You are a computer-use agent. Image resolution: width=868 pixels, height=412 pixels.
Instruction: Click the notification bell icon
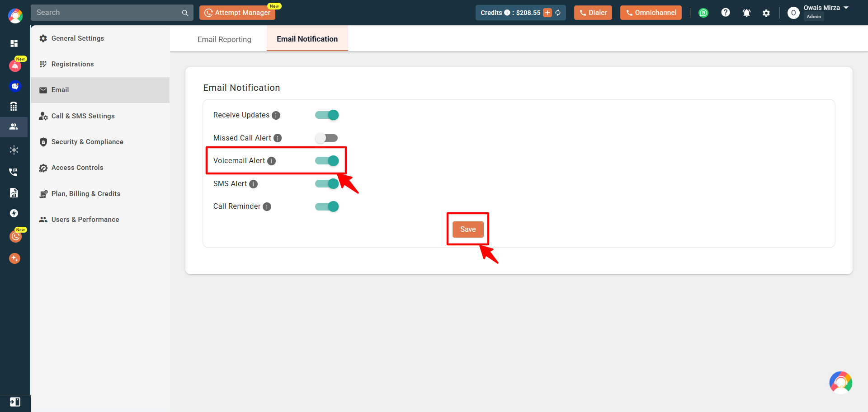[x=746, y=13]
